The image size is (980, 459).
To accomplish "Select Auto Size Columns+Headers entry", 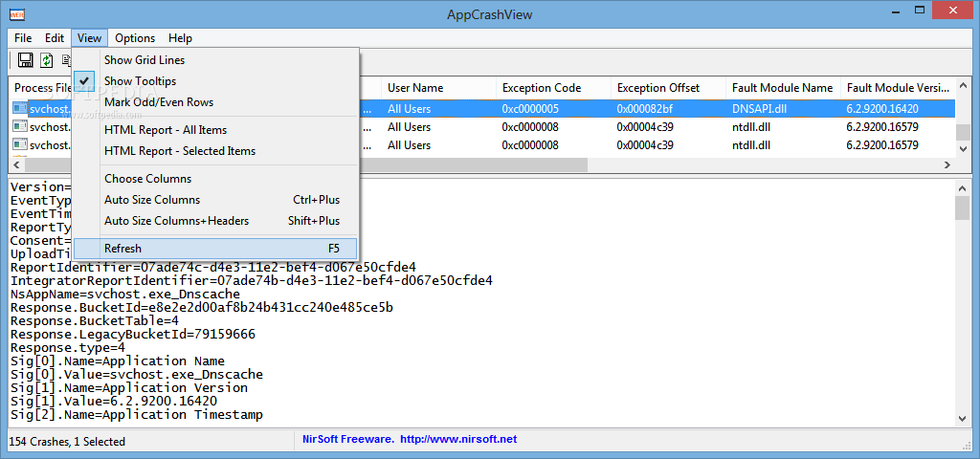I will pyautogui.click(x=215, y=221).
